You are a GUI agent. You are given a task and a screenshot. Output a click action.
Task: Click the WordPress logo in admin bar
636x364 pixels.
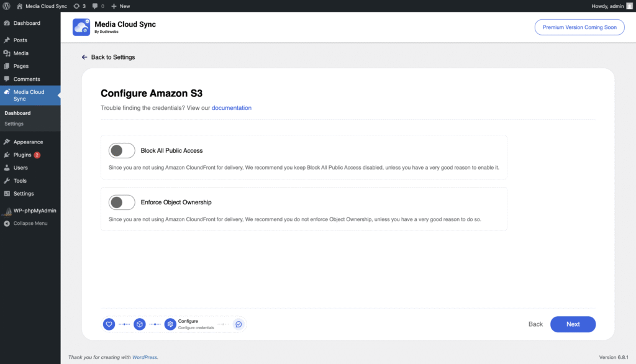(x=6, y=6)
